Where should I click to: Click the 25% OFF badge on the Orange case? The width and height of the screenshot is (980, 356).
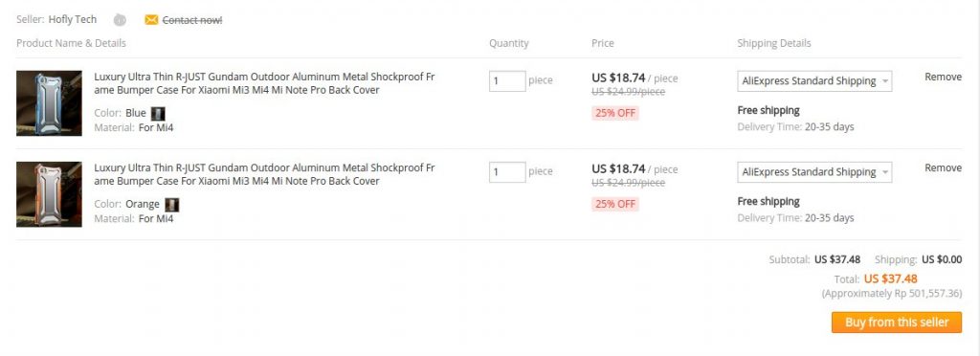click(x=615, y=204)
